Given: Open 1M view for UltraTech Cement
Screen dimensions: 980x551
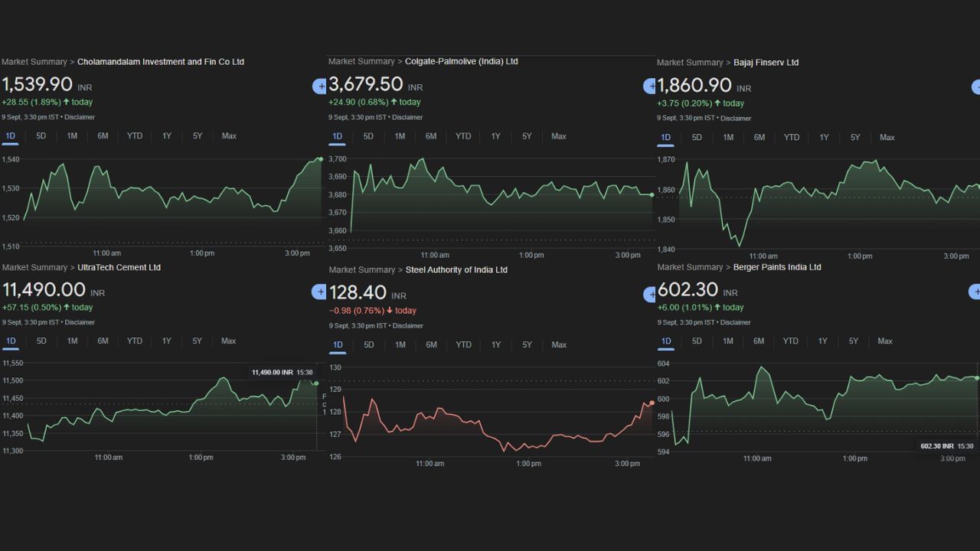Looking at the screenshot, I should pyautogui.click(x=72, y=341).
